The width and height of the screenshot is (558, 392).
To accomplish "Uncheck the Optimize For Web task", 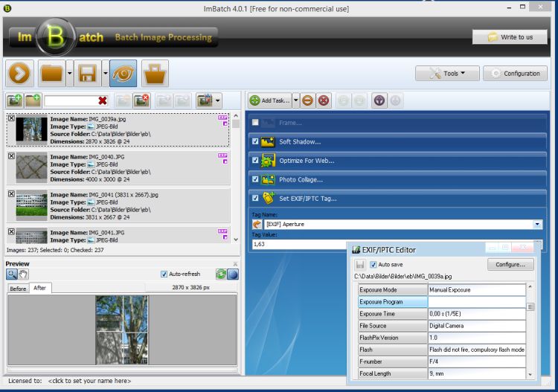I will point(255,160).
